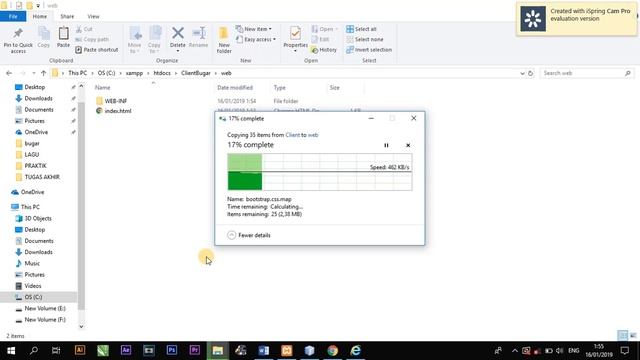Click Paste shortcut in ribbon
640x360 pixels.
tap(97, 50)
